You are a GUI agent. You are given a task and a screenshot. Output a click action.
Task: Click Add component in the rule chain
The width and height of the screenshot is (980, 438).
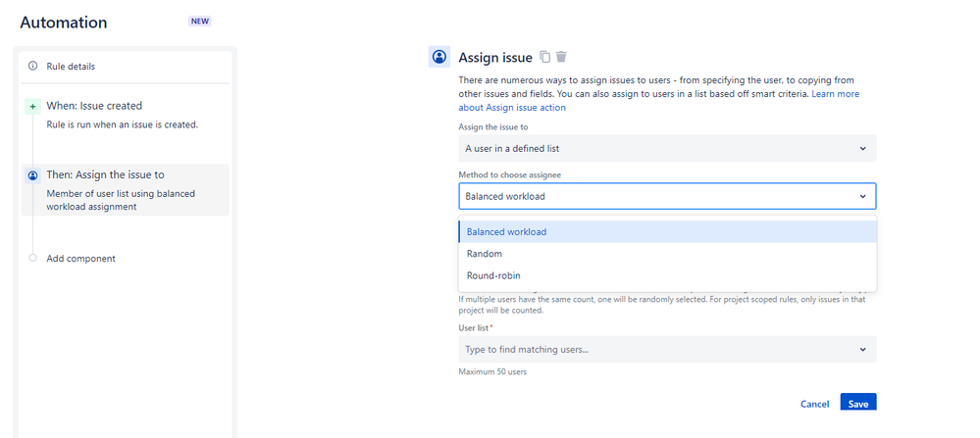click(x=80, y=259)
